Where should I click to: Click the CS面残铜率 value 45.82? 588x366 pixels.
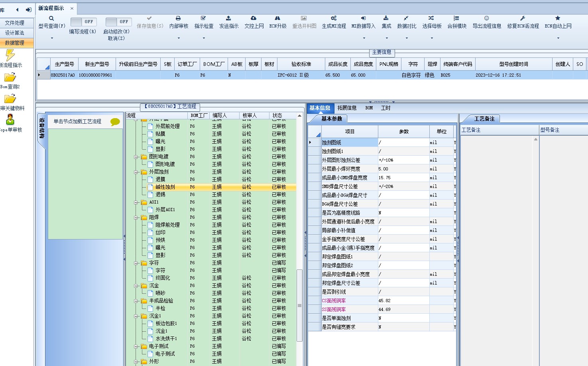pos(403,301)
